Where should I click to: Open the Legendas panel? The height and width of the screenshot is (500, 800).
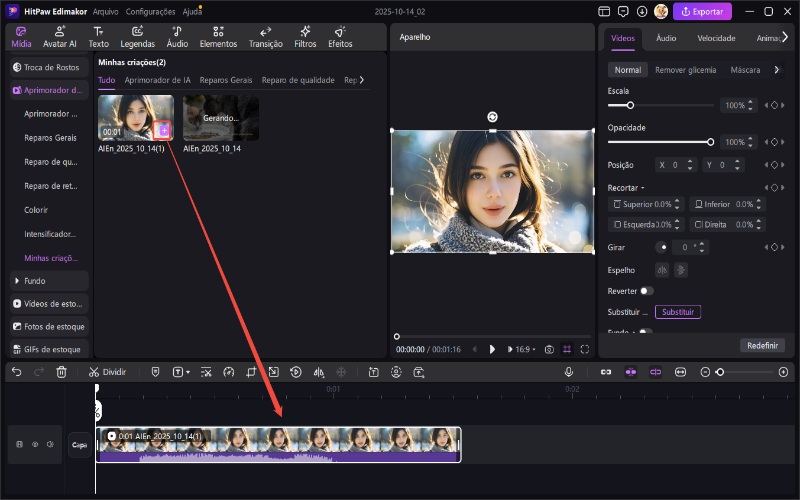[x=137, y=37]
